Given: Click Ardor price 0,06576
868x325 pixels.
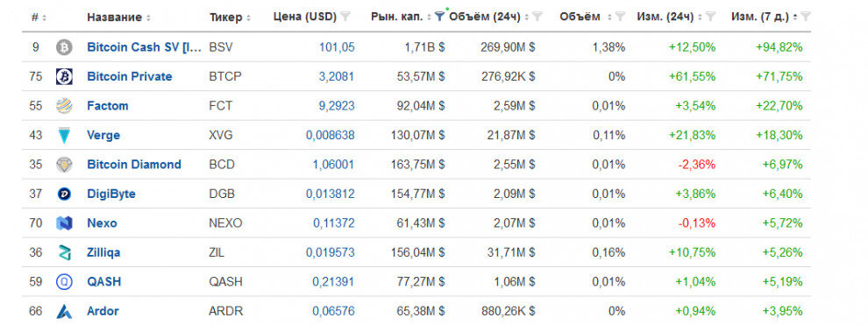Looking at the screenshot, I should (x=334, y=311).
